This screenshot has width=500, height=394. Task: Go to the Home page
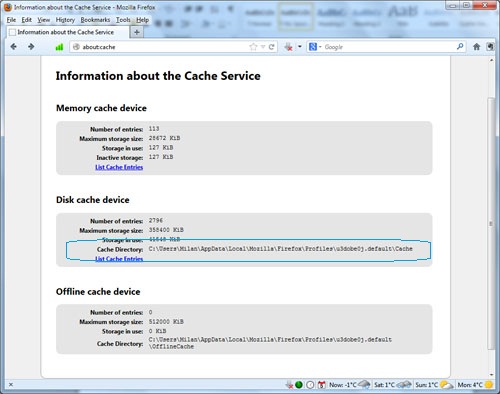476,47
